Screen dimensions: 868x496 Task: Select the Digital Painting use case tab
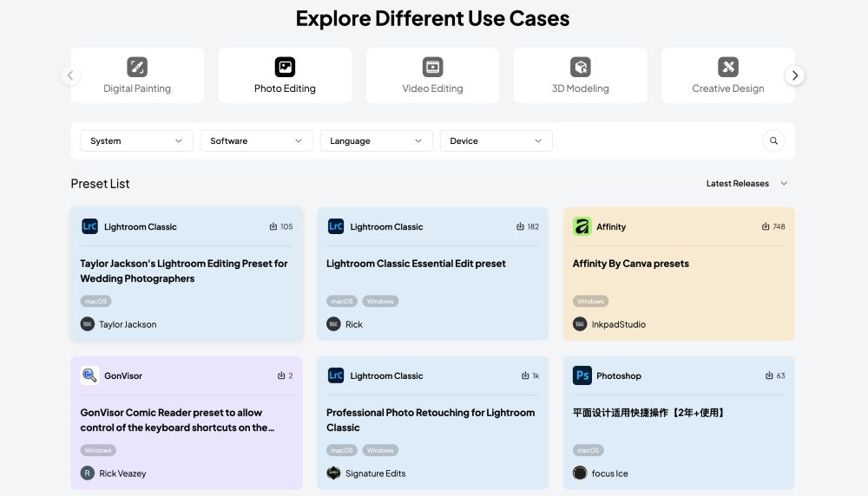coord(137,75)
